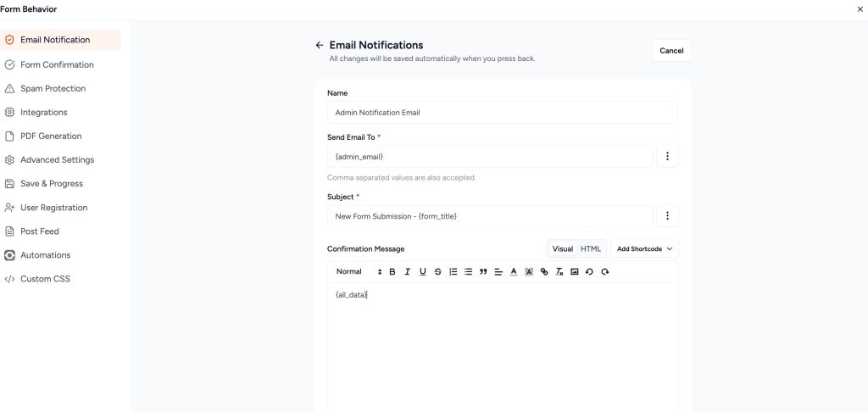Insert a blockquote

483,272
